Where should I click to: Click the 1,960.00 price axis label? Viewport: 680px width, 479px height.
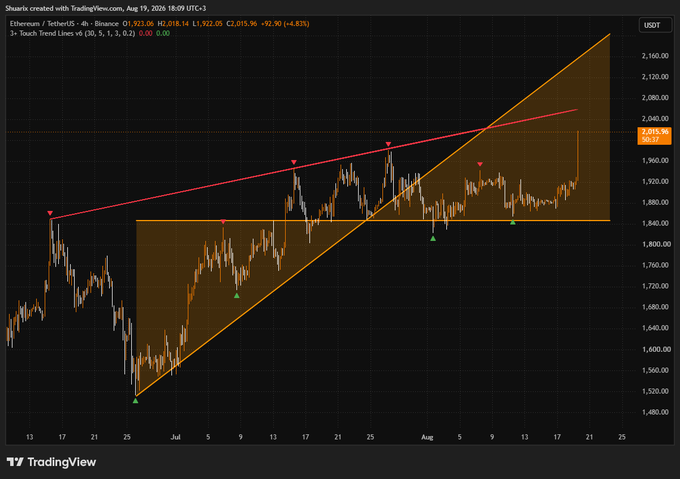655,160
